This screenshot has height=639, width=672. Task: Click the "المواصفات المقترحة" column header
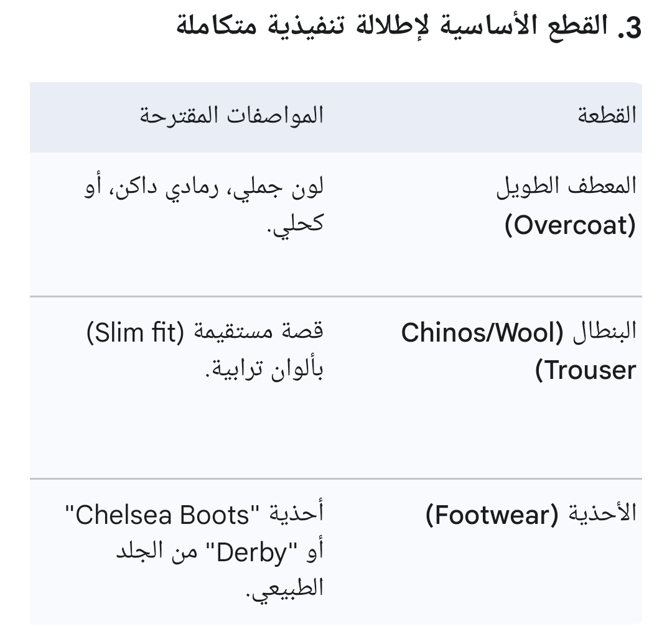pyautogui.click(x=231, y=116)
